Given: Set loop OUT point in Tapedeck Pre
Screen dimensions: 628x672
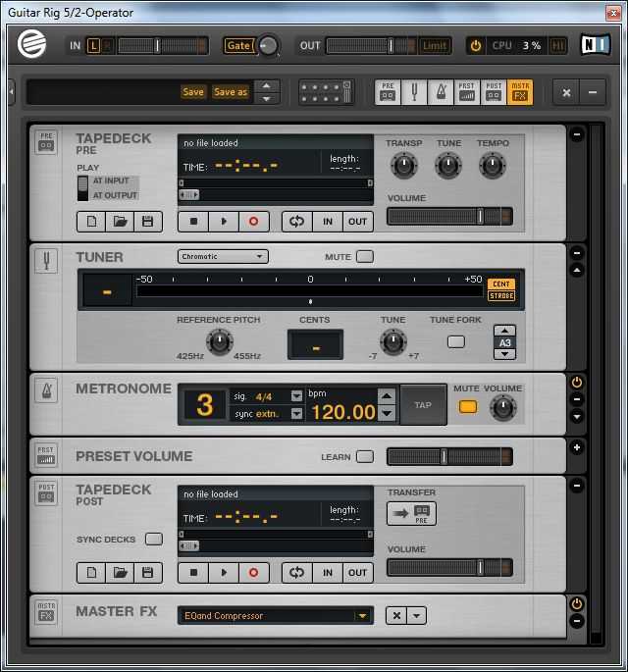Looking at the screenshot, I should tap(357, 222).
